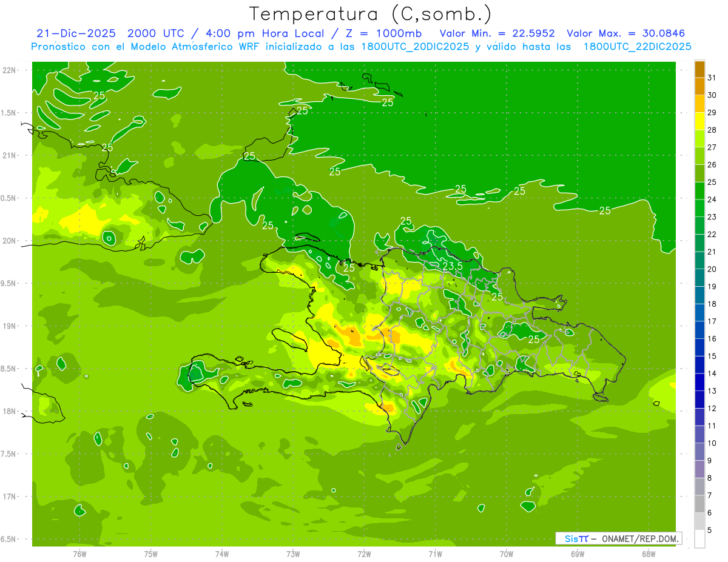Screen dimensions: 728x562
Task: Click the '10' colorbar label
Action: [712, 443]
